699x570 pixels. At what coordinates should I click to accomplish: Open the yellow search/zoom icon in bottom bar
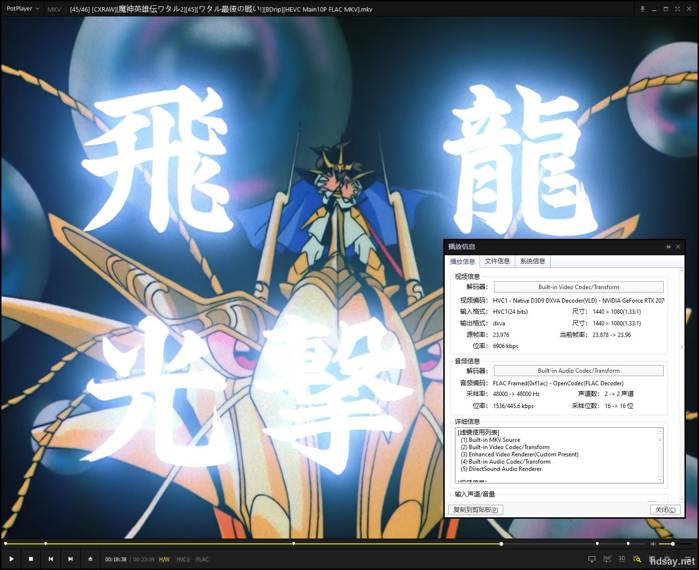tap(637, 559)
